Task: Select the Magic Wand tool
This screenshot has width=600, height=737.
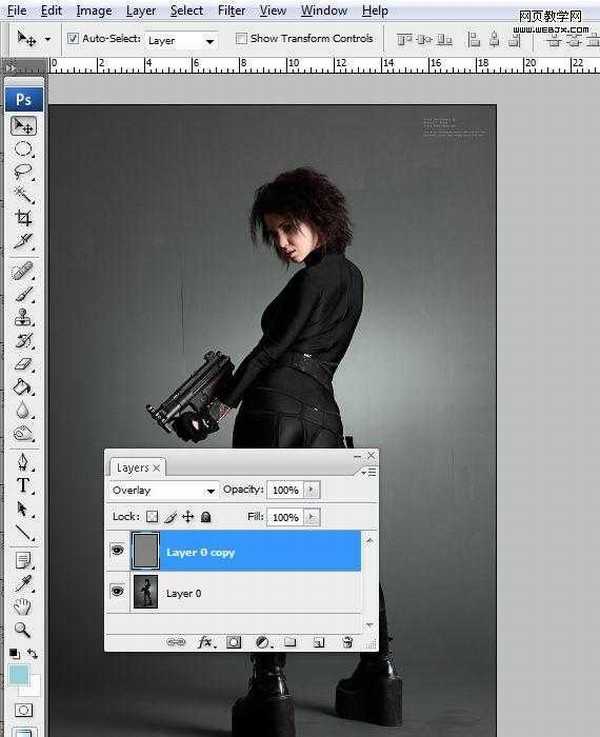Action: (23, 194)
